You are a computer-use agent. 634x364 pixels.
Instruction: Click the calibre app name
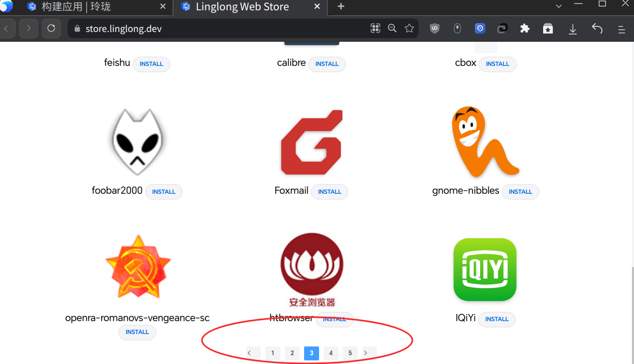pos(291,63)
